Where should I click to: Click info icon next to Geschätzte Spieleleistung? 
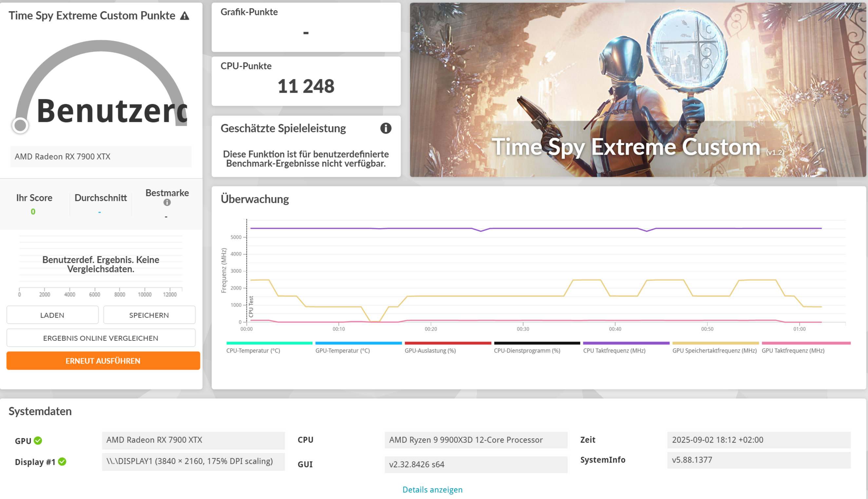click(x=386, y=128)
